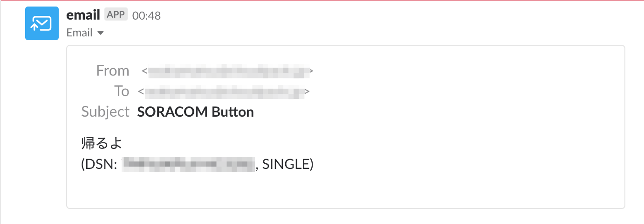Collapse the Email attachment using the caret arrow

tap(100, 33)
